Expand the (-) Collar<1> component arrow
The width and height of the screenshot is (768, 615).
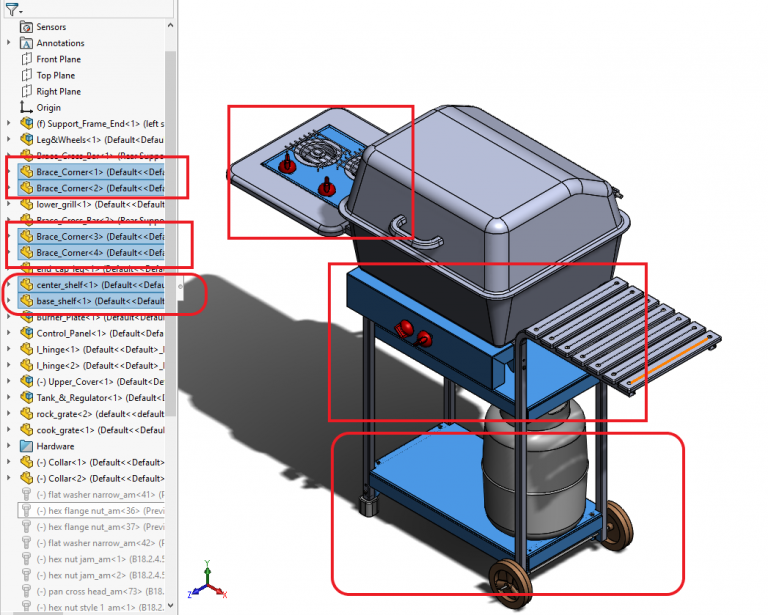coord(9,462)
